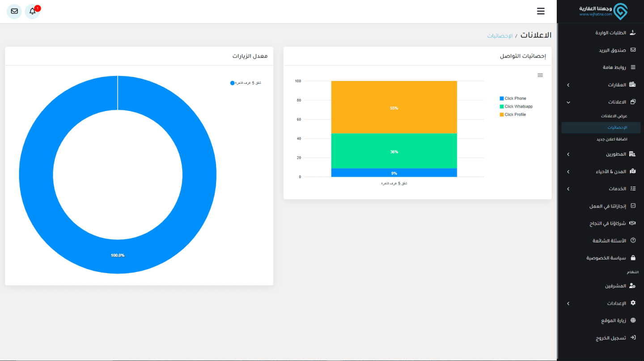This screenshot has width=644, height=361.
Task: Open the contact statistics chart menu icon
Action: pyautogui.click(x=540, y=75)
